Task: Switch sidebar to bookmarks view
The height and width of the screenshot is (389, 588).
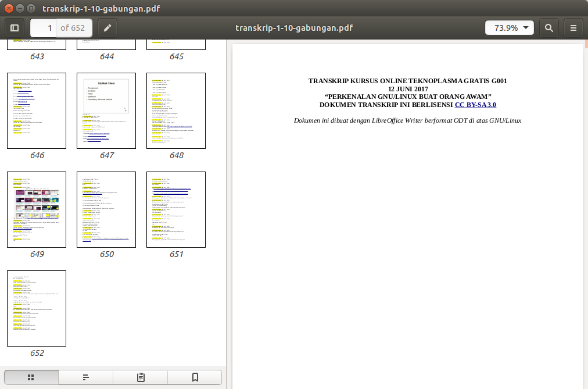Action: 194,377
